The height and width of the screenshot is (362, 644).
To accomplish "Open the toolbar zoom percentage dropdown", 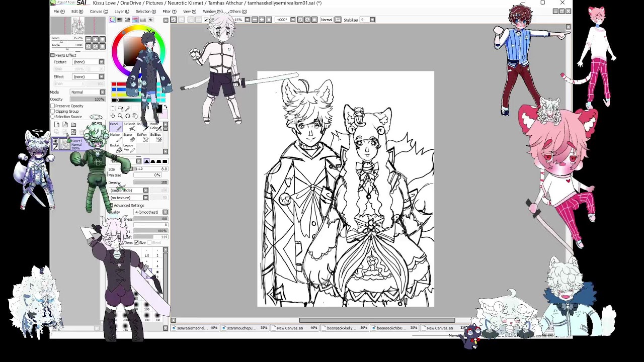I will tap(247, 20).
